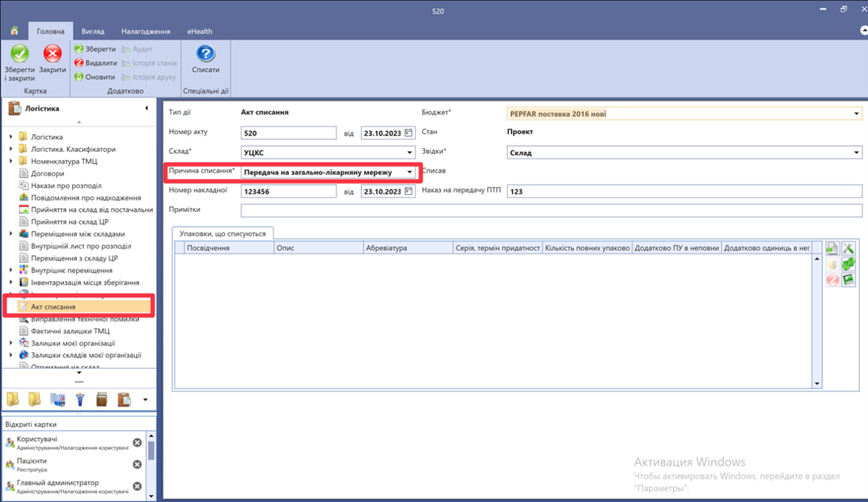Collapse the Логістика panel with its arrow
Image resolution: width=868 pixels, height=502 pixels.
[147, 108]
